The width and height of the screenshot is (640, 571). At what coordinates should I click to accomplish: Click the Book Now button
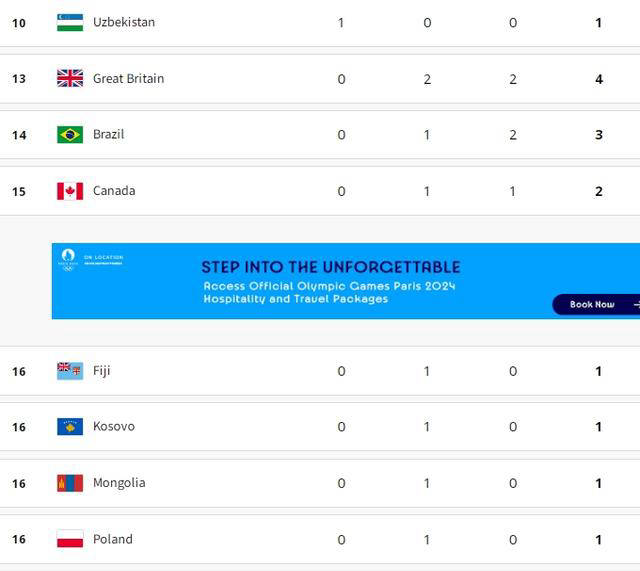coord(596,304)
